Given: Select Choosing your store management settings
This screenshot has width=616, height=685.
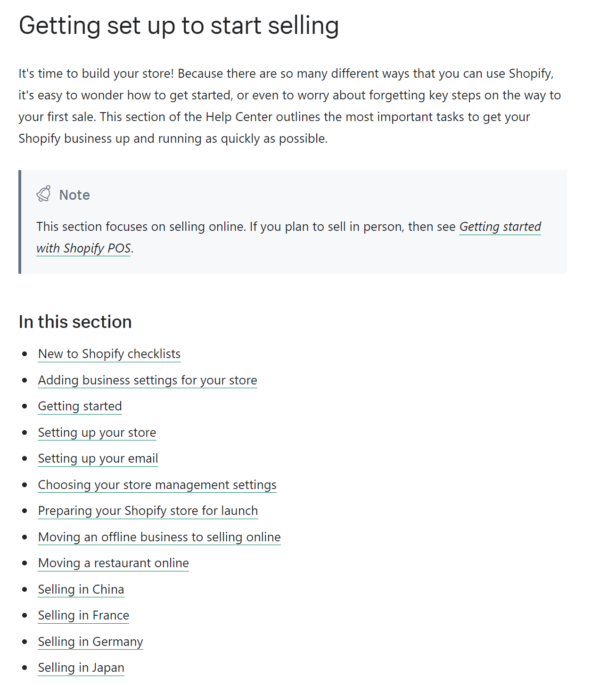Looking at the screenshot, I should 157,485.
